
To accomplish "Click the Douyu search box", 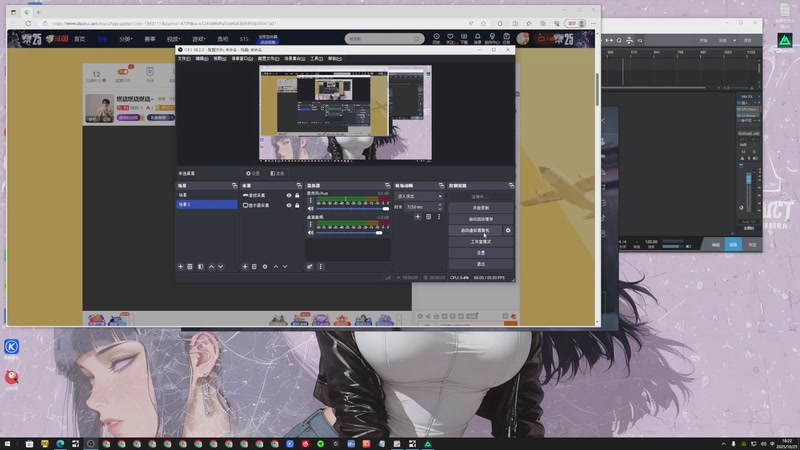I will click(x=384, y=38).
